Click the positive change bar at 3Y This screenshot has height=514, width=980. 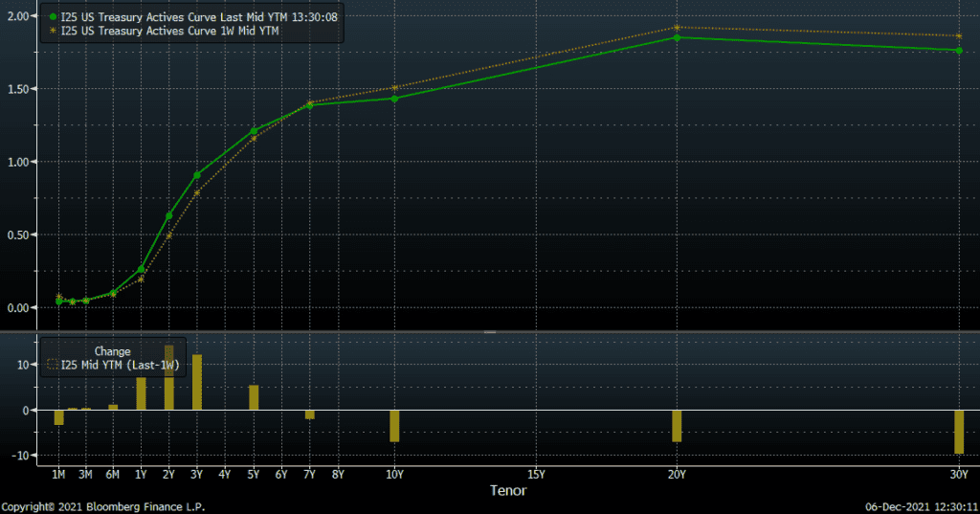click(x=197, y=383)
